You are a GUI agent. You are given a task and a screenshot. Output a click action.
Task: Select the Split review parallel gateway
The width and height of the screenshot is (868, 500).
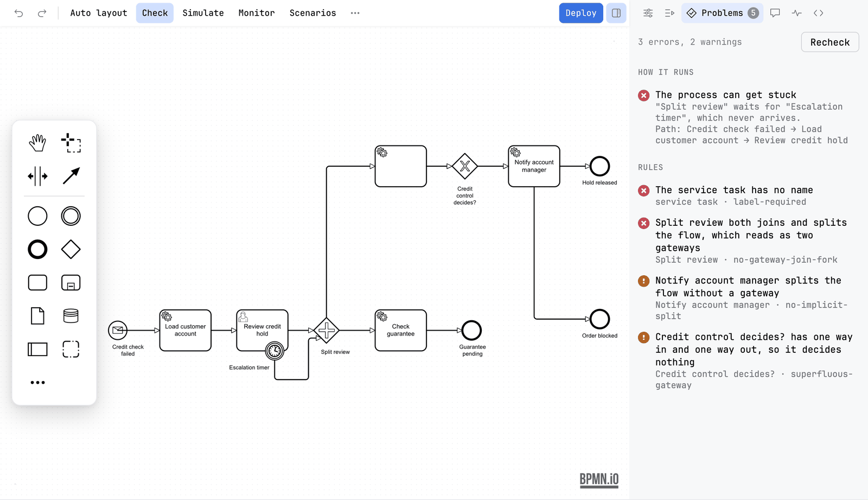(x=326, y=330)
